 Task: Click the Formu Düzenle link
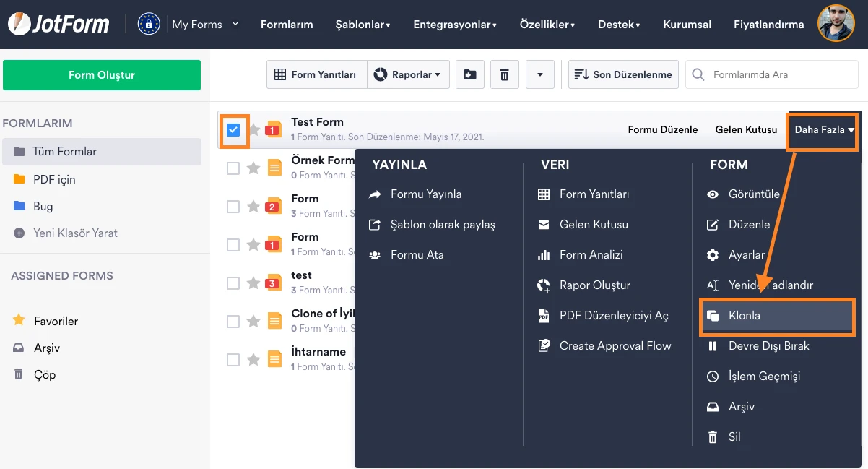pos(662,130)
